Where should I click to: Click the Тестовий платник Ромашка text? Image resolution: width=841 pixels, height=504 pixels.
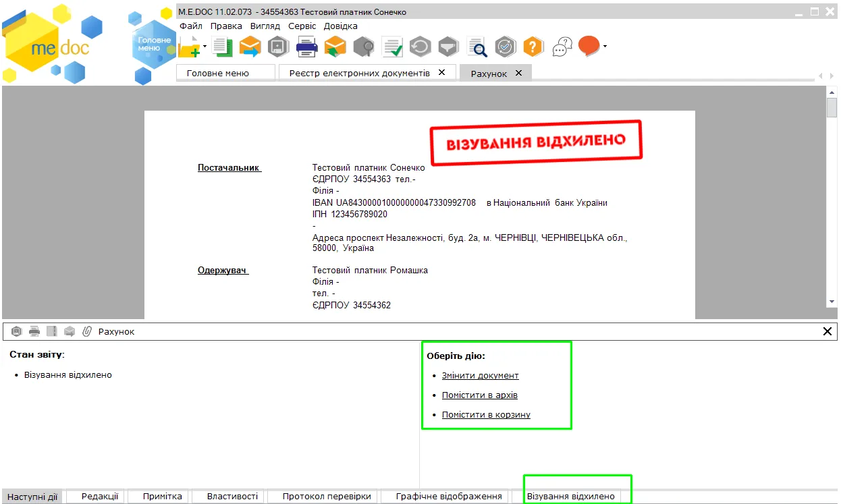[370, 271]
